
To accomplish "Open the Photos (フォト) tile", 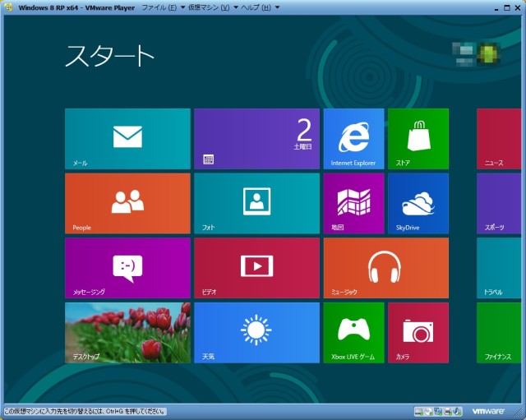I will tap(256, 203).
